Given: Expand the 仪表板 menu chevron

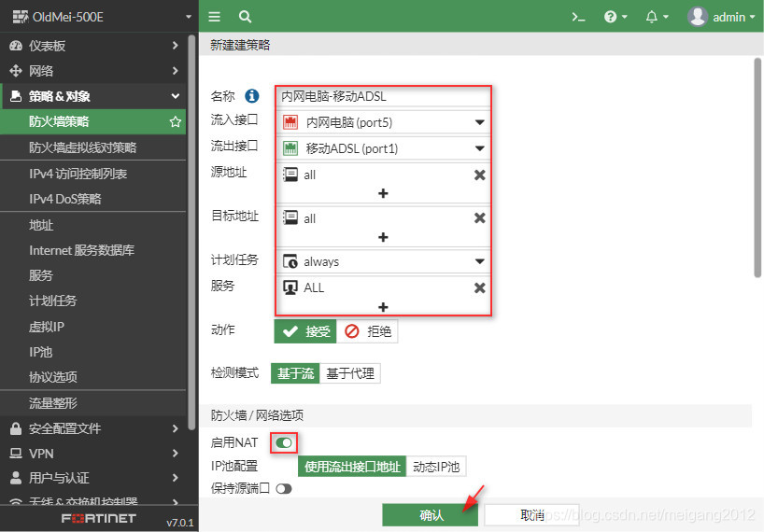Looking at the screenshot, I should click(176, 45).
